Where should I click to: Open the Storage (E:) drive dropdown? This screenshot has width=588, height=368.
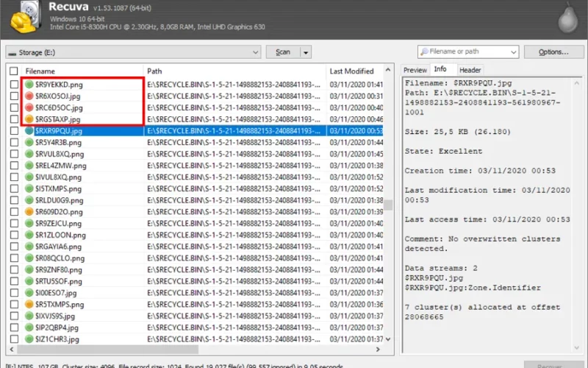pyautogui.click(x=133, y=52)
